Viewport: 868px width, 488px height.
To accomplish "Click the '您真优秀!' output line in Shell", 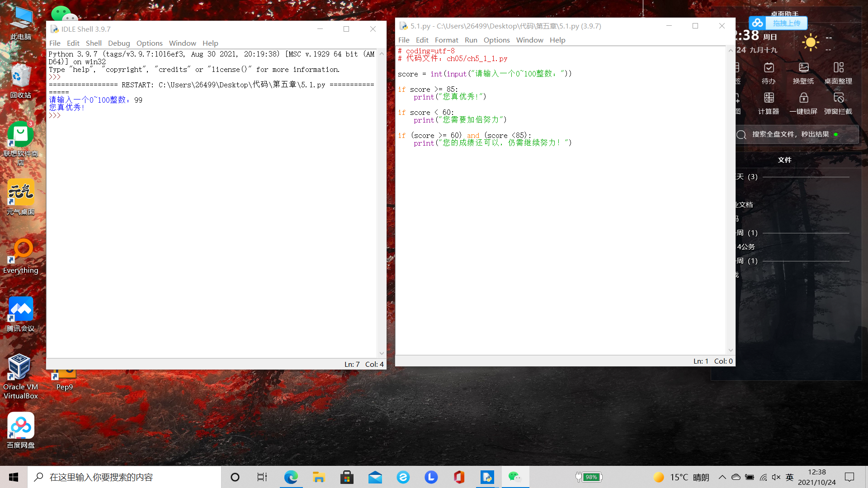I will [66, 108].
